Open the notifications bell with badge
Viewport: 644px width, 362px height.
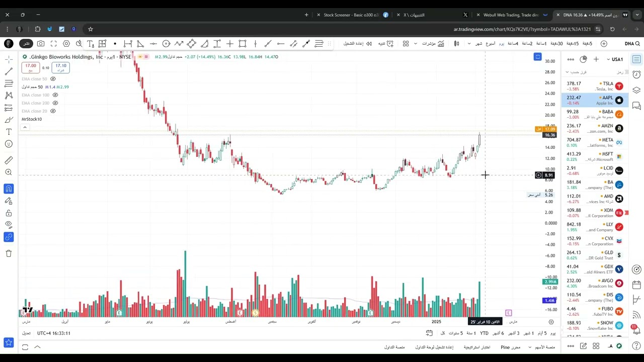click(x=635, y=331)
